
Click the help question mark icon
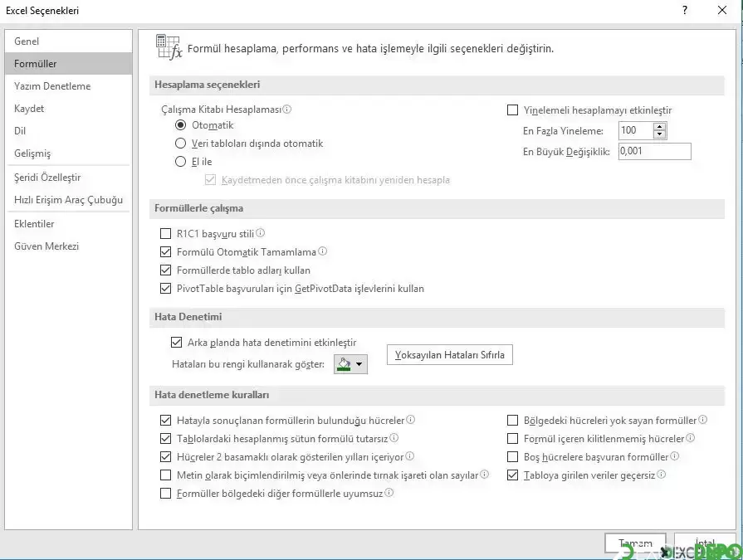(685, 10)
